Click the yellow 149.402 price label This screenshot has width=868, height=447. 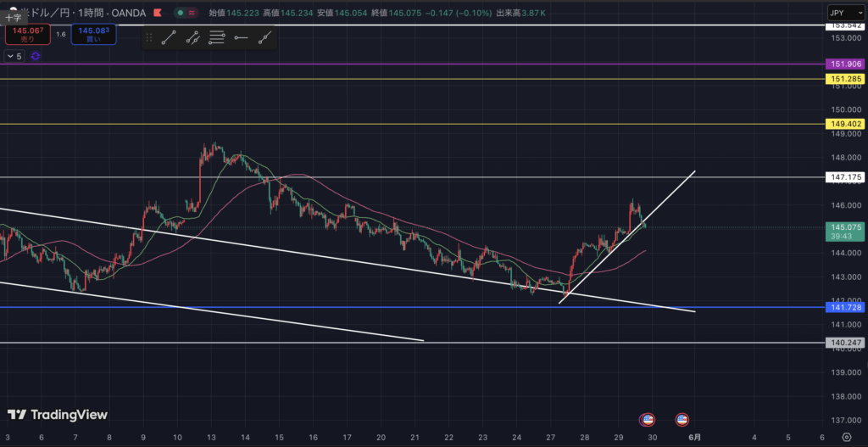click(845, 124)
